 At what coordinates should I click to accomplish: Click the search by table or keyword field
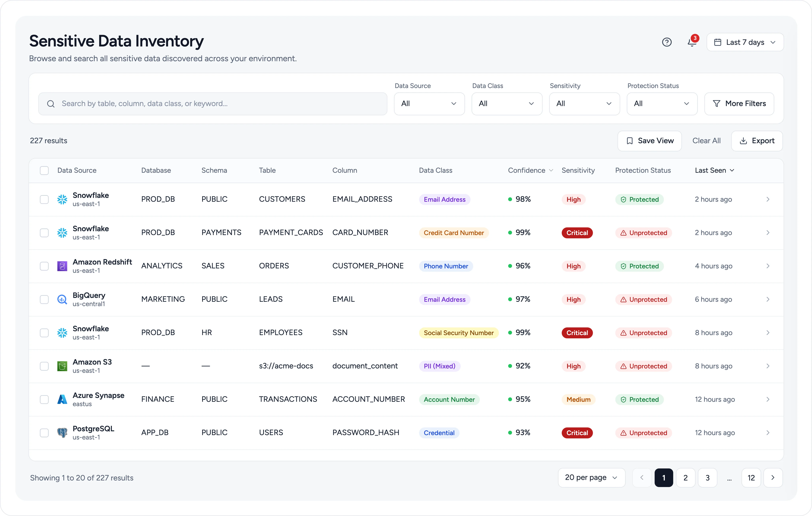213,104
